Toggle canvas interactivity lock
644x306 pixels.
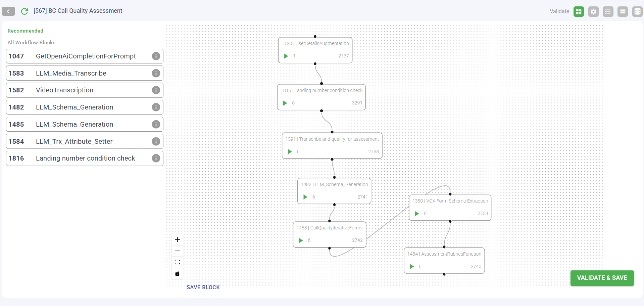(x=178, y=273)
